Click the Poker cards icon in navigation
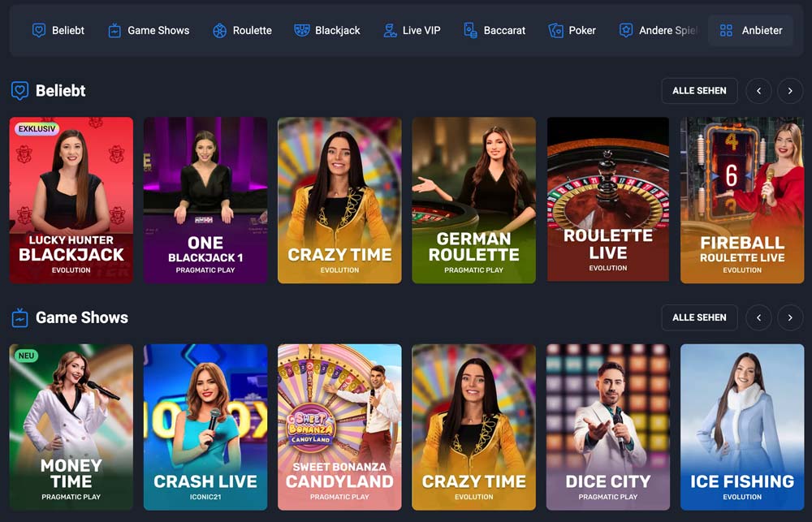The image size is (812, 522). [x=555, y=31]
